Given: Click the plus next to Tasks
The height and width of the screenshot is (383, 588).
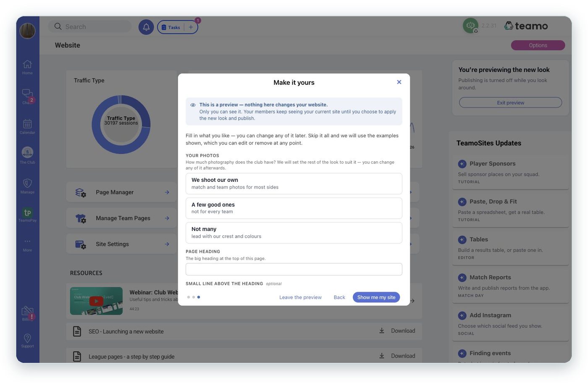Looking at the screenshot, I should (x=191, y=27).
